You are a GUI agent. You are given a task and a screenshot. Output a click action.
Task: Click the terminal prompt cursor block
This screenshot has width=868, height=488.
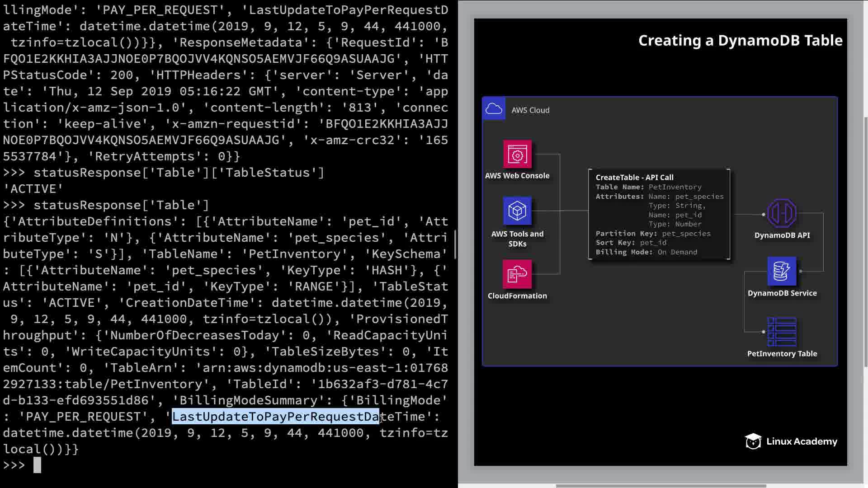pos(37,465)
